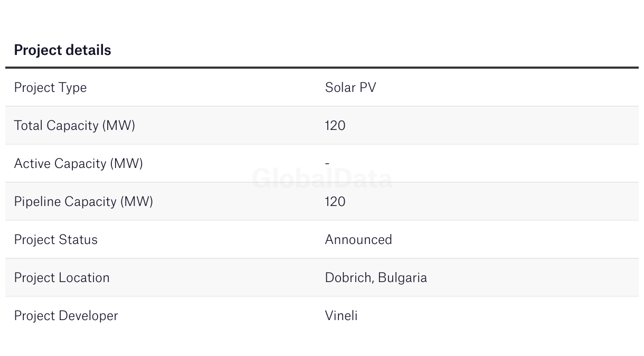This screenshot has height=356, width=644.
Task: Click the Pipeline Capacity value 120
Action: click(x=335, y=202)
